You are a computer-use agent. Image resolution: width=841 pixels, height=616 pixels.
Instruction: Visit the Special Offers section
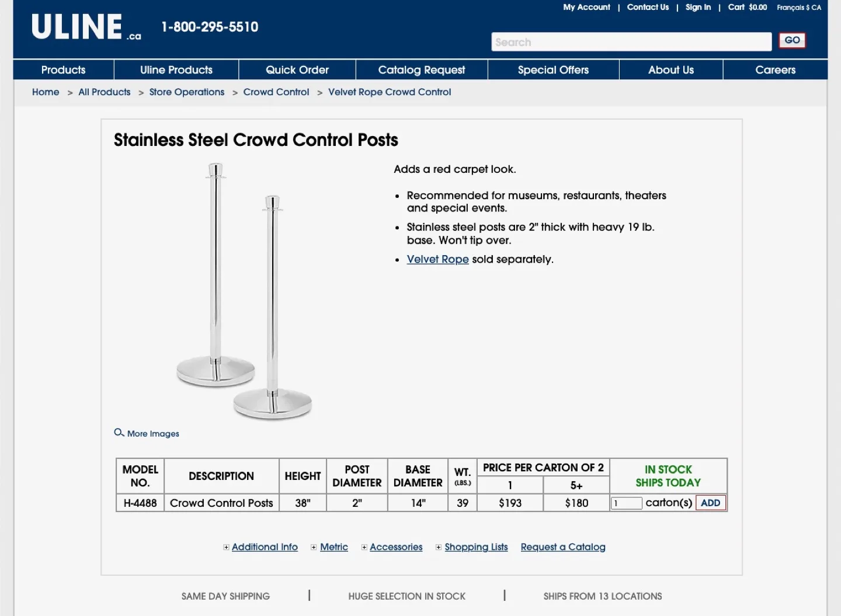point(552,69)
